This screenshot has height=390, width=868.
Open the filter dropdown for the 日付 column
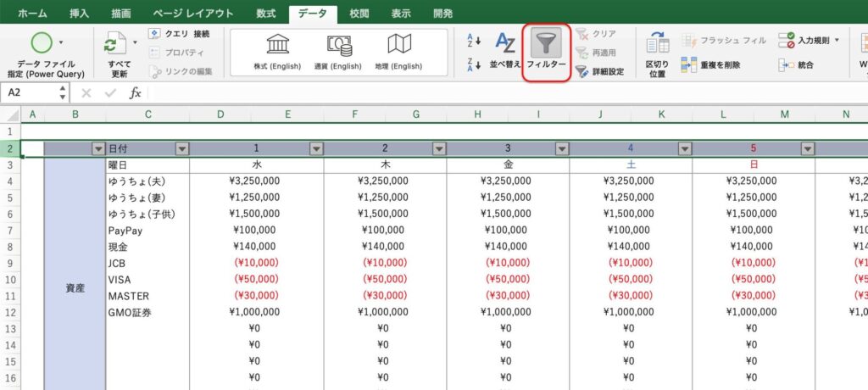(x=181, y=148)
